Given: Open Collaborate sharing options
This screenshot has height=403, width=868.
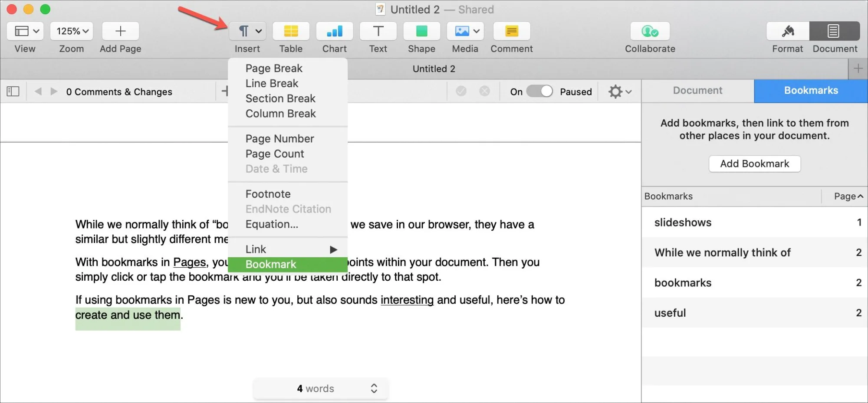Looking at the screenshot, I should coord(649,31).
